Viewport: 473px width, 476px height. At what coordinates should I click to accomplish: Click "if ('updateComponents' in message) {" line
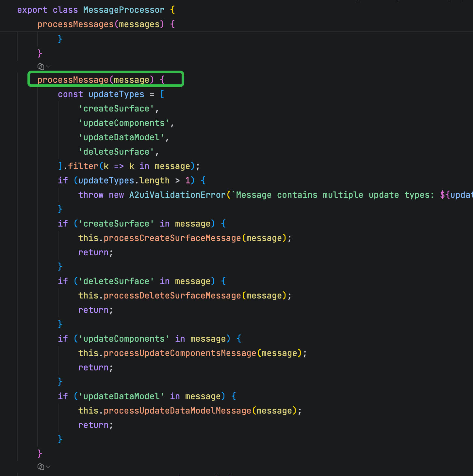[x=150, y=339]
